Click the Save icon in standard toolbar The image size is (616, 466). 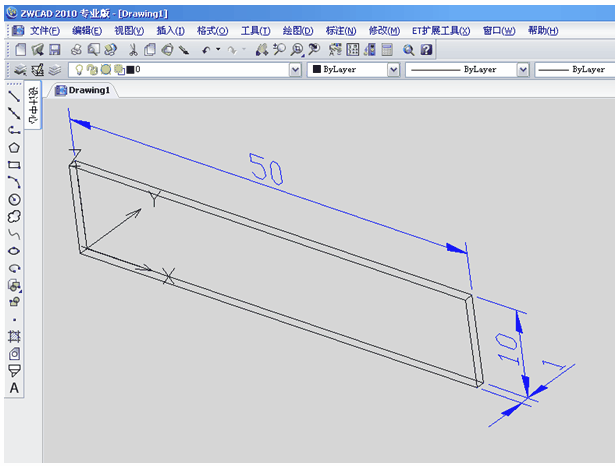[54, 49]
